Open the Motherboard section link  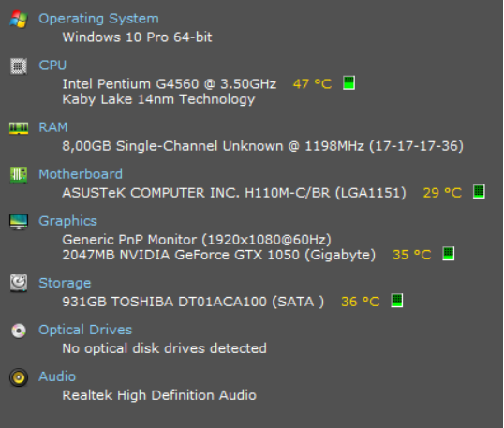(81, 174)
